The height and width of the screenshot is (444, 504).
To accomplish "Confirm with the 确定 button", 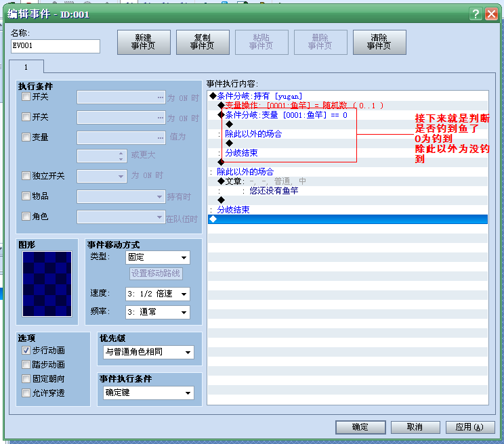I will coord(360,427).
